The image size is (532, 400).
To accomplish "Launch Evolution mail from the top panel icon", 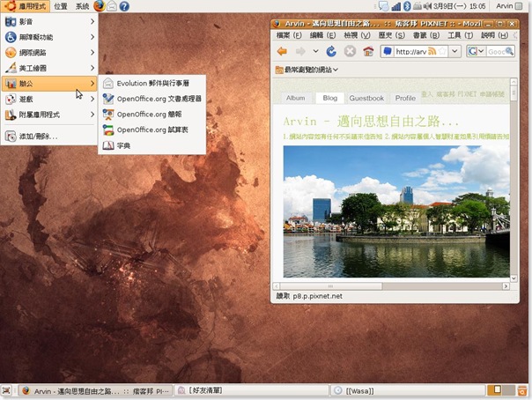I will coord(112,6).
